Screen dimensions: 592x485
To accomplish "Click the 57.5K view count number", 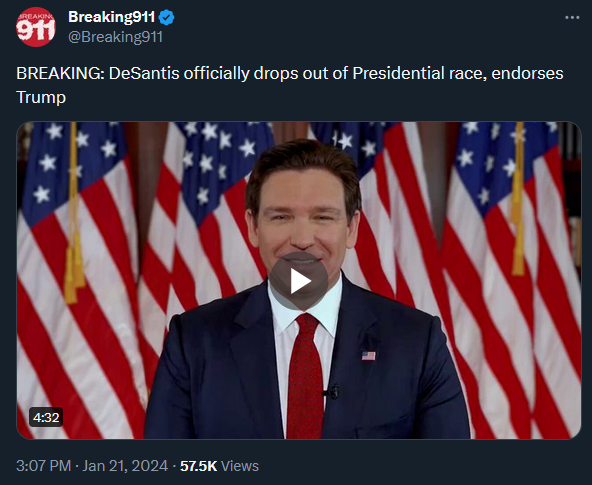I will (x=199, y=466).
